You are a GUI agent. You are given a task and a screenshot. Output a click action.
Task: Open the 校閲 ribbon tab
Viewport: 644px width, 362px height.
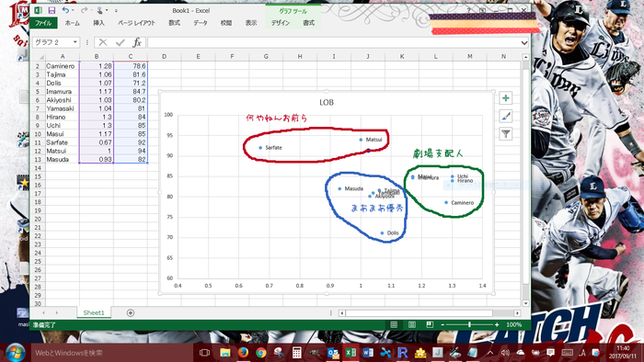pos(226,23)
